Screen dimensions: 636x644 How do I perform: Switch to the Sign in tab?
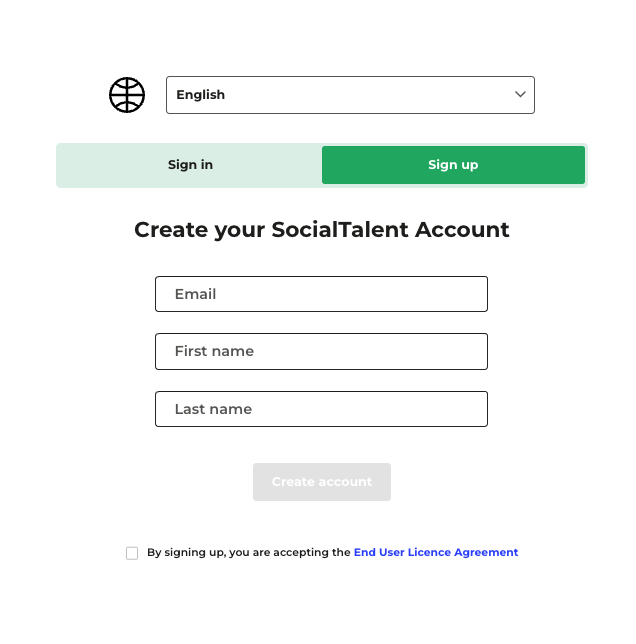point(190,165)
